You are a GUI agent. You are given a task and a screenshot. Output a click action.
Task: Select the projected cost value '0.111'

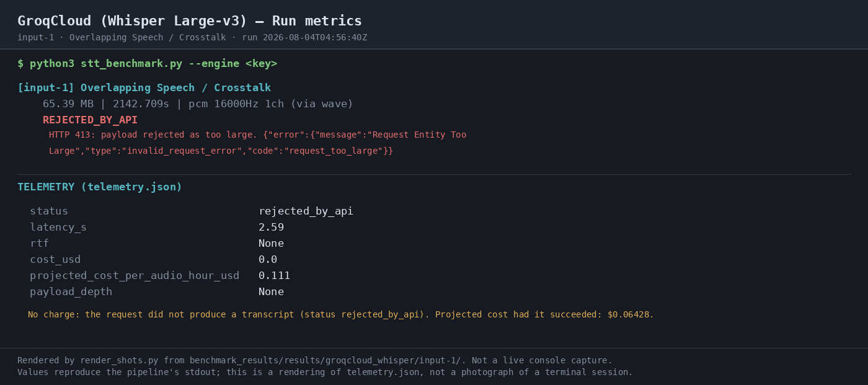coord(274,276)
